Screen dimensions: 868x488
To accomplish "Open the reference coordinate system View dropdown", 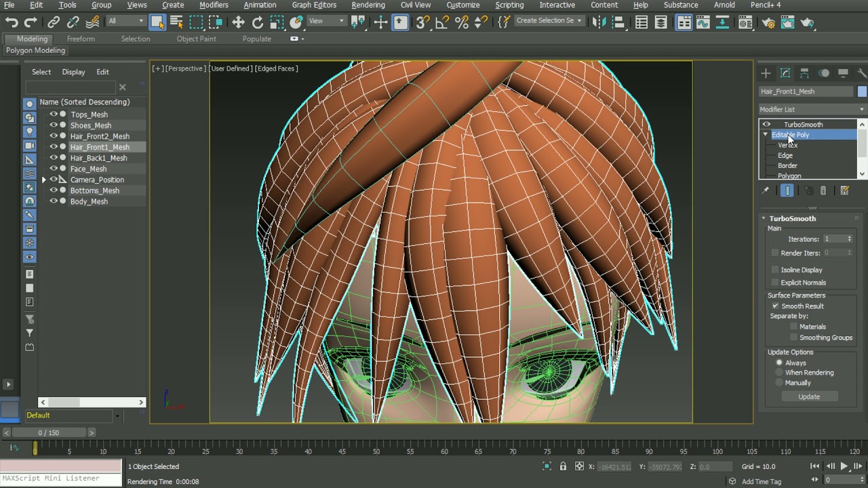I will [327, 21].
